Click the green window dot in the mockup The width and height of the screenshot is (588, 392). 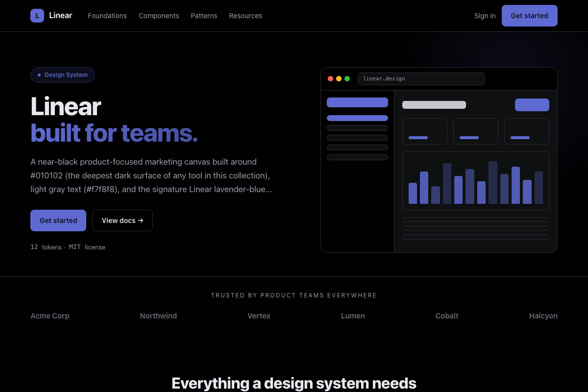347,79
